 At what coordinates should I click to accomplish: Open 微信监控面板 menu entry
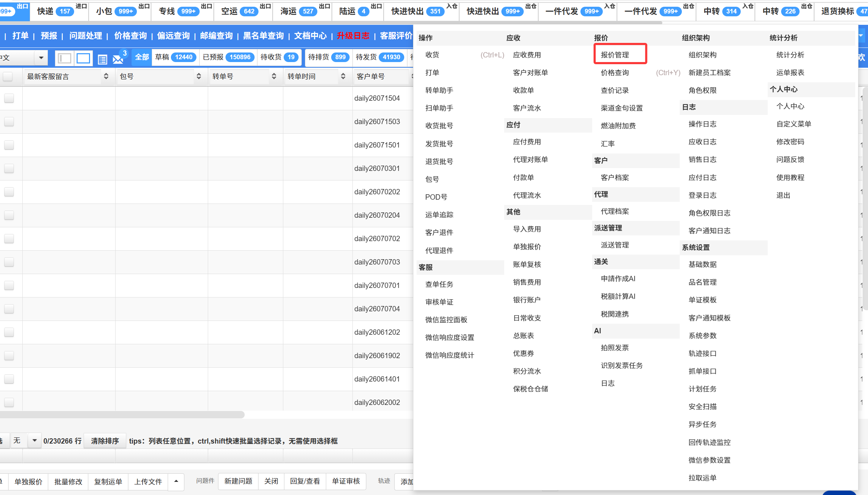click(x=446, y=320)
